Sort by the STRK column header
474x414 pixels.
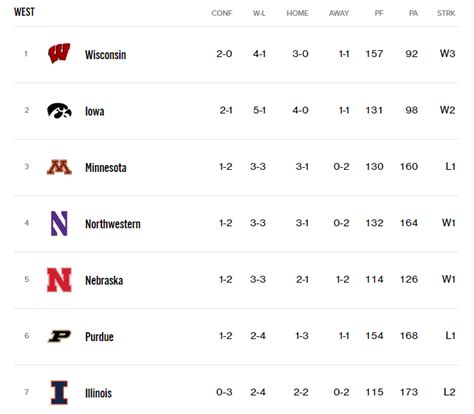tap(446, 13)
